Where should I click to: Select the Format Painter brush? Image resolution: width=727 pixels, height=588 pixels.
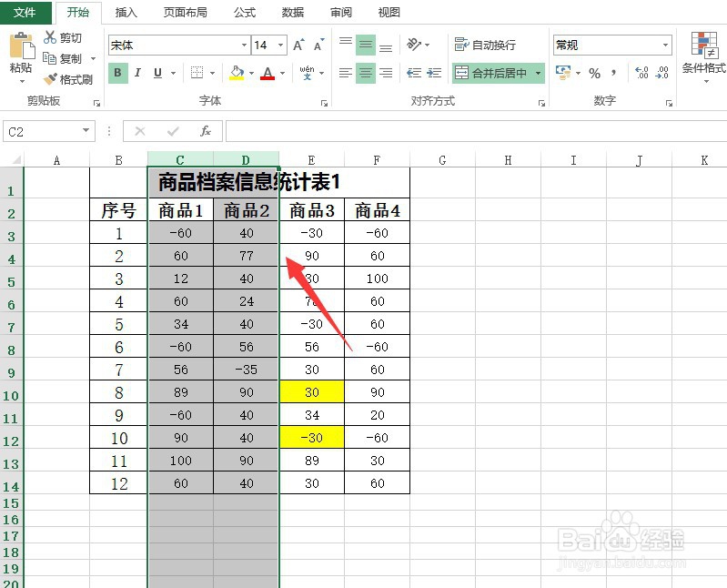(50, 79)
